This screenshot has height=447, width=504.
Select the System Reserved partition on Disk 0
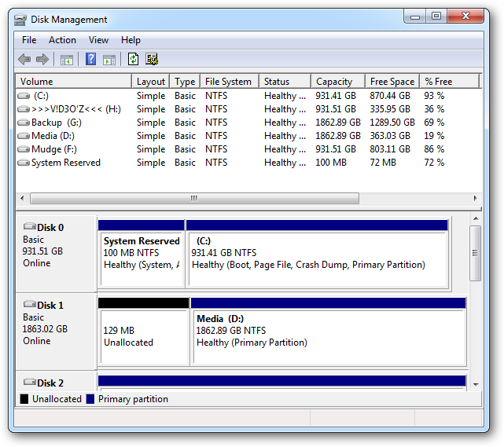coord(142,253)
